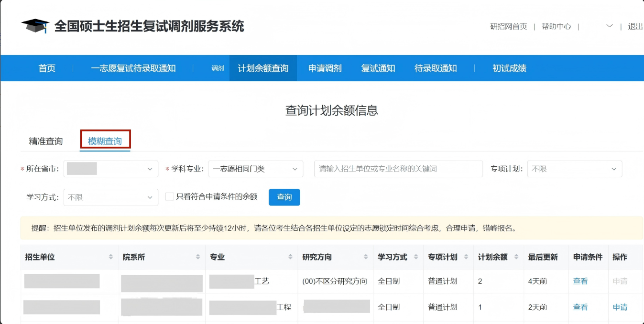The image size is (644, 324).
Task: Click the 查看 link in the first row
Action: pos(580,281)
